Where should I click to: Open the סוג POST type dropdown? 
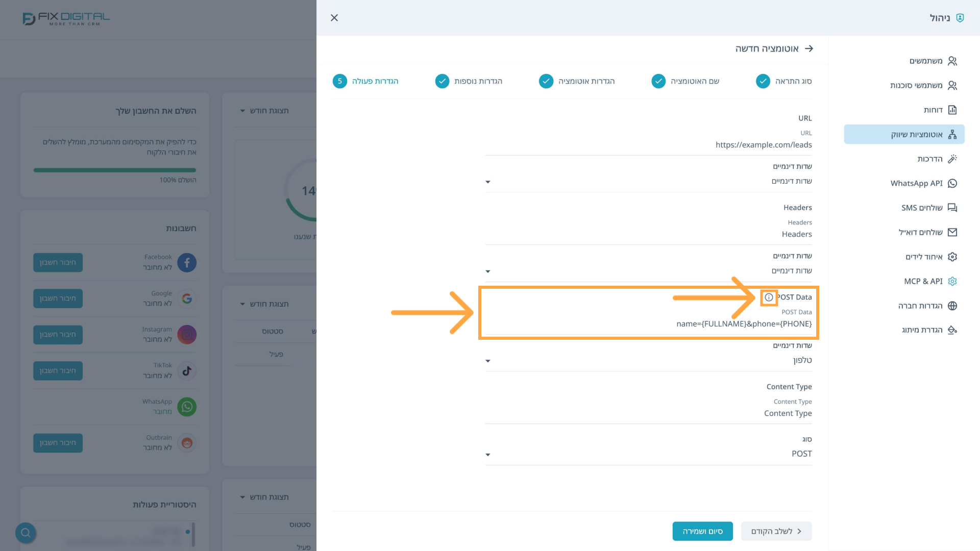[x=649, y=454]
